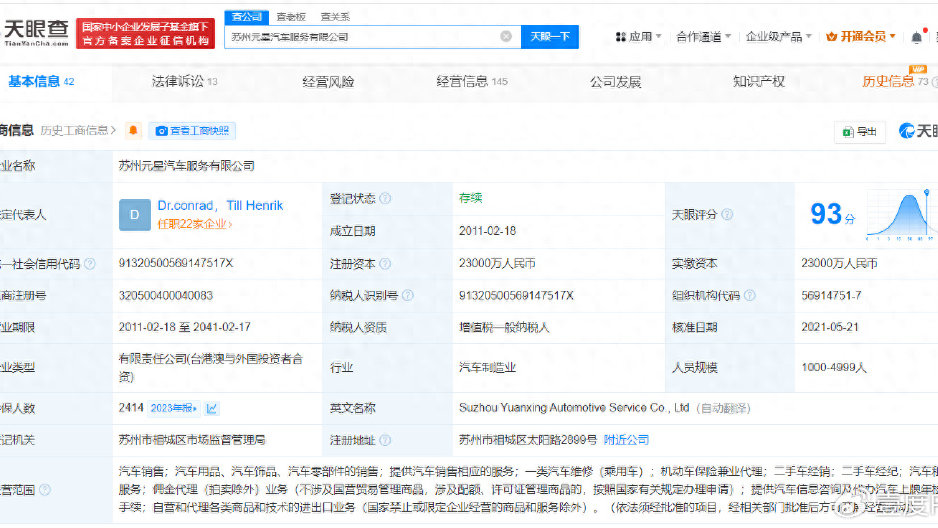Screen dimensions: 938x528
Task: Select the 行业 value 汽车制造业
Action: tap(487, 368)
